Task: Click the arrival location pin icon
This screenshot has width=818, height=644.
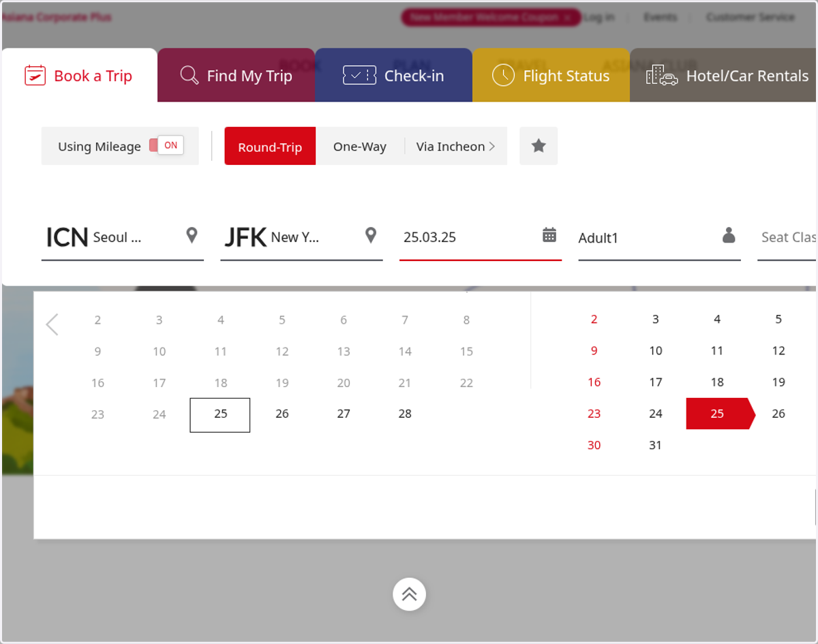Action: click(x=371, y=236)
